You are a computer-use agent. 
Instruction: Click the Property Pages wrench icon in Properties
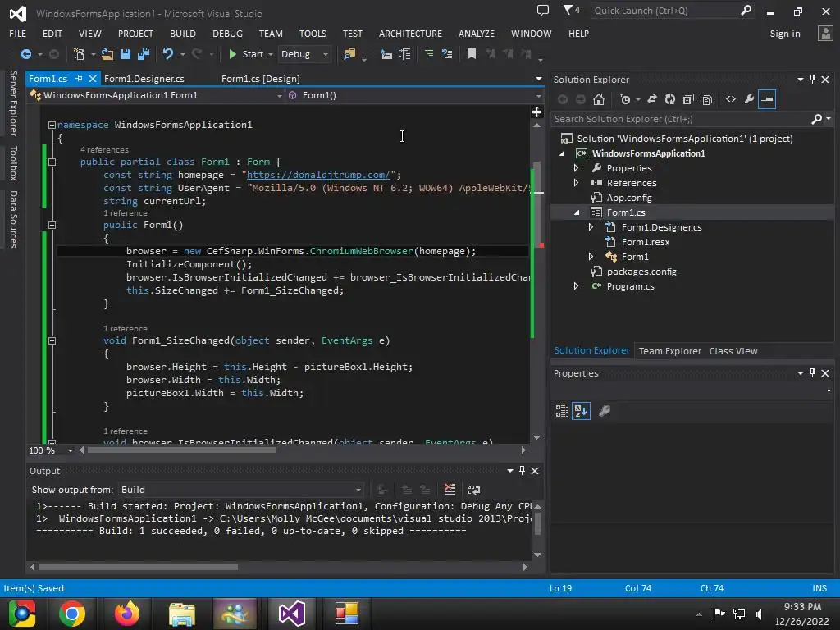(605, 411)
